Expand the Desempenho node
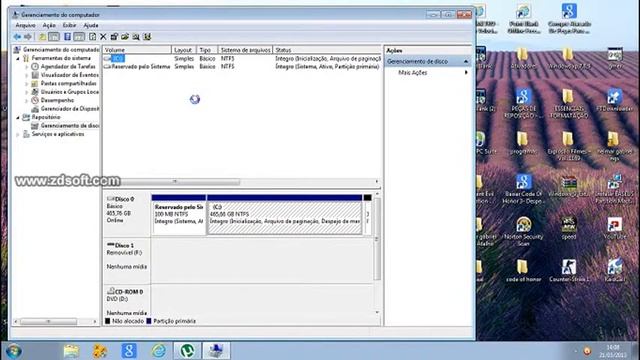The image size is (640, 360). (27, 100)
